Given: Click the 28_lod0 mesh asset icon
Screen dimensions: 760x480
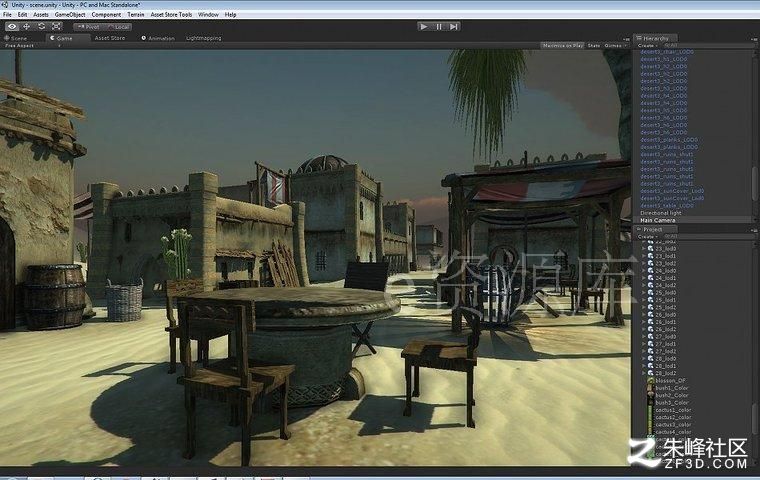Looking at the screenshot, I should tap(650, 359).
